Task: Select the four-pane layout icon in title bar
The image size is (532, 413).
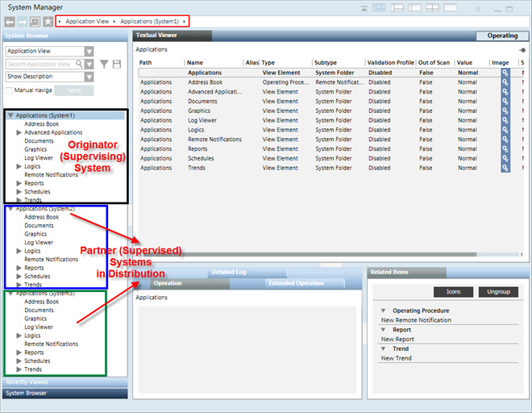Action: 432,7
